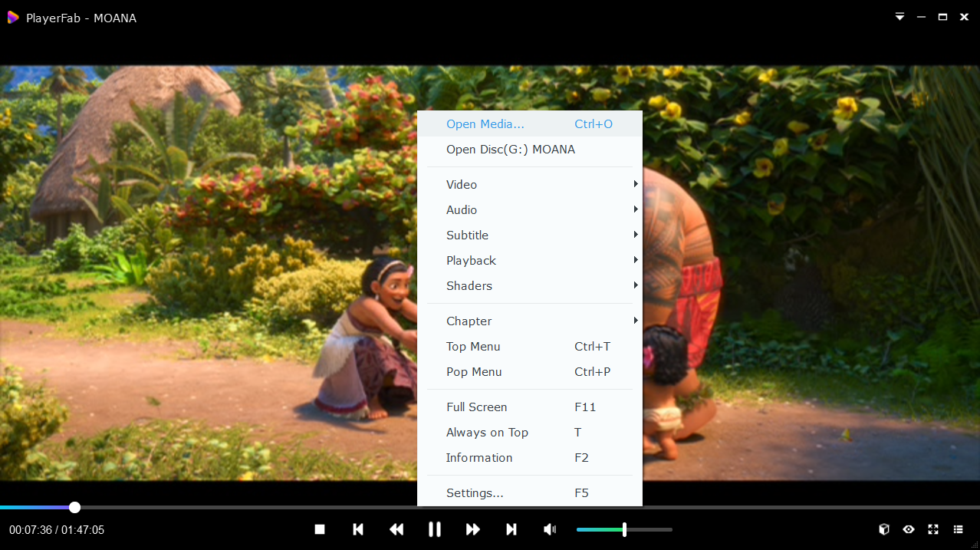Expand the Chapter submenu
Image resolution: width=980 pixels, height=550 pixels.
click(530, 321)
